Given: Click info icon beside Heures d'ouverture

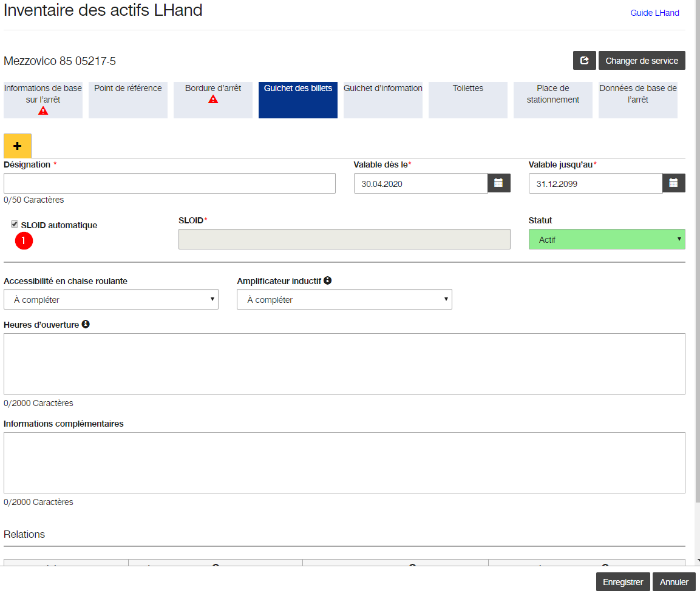Looking at the screenshot, I should 86,324.
